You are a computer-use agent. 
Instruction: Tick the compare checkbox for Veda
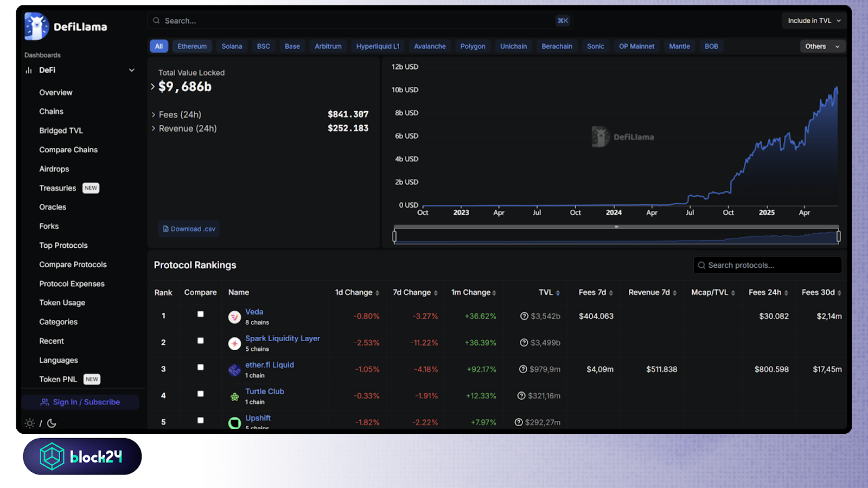(201, 314)
